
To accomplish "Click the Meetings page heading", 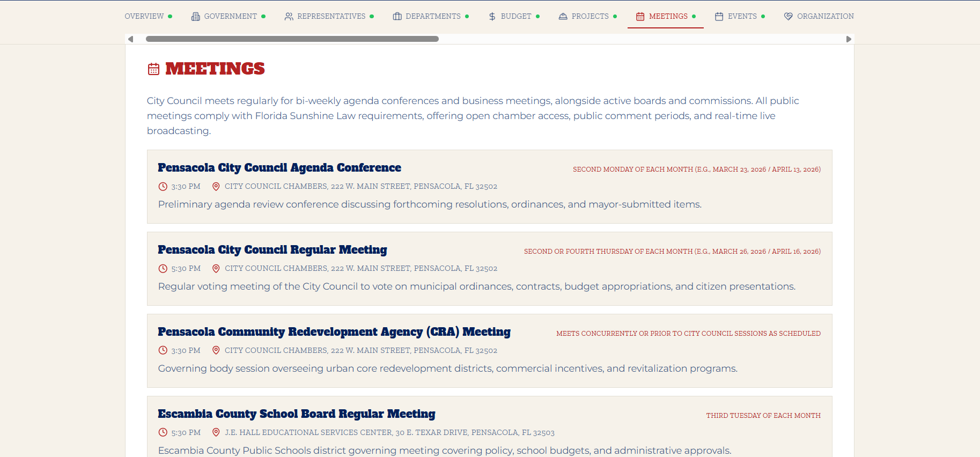I will pos(215,69).
